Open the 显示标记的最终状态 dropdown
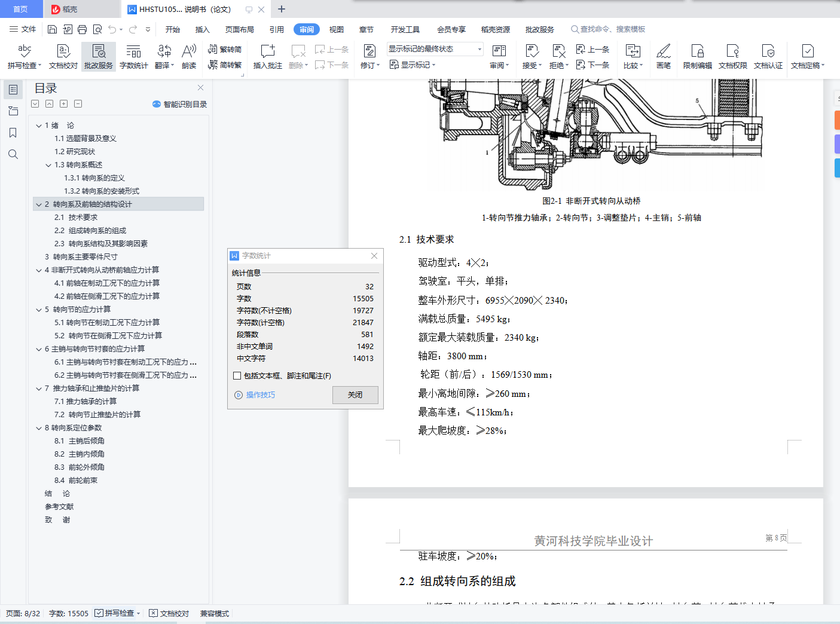The image size is (840, 624). (x=435, y=49)
